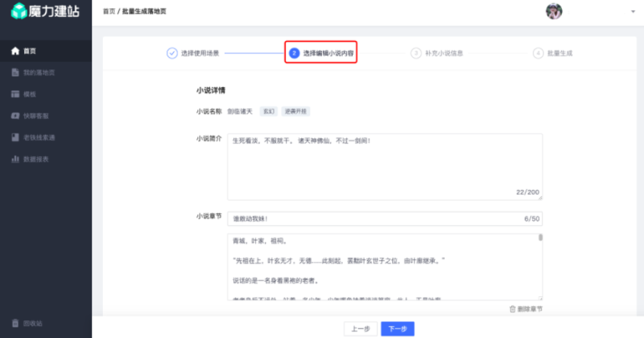This screenshot has width=644, height=338.
Task: Click the 上一步 button
Action: 361,328
